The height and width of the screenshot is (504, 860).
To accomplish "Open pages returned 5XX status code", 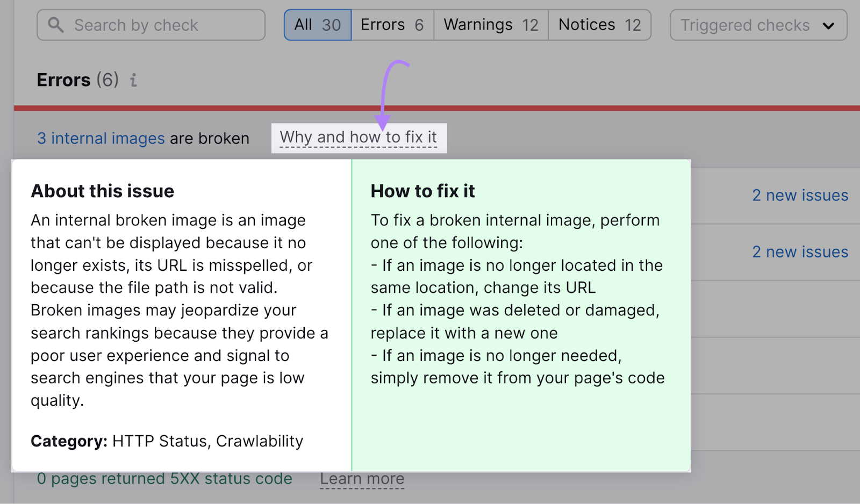I will [x=165, y=479].
